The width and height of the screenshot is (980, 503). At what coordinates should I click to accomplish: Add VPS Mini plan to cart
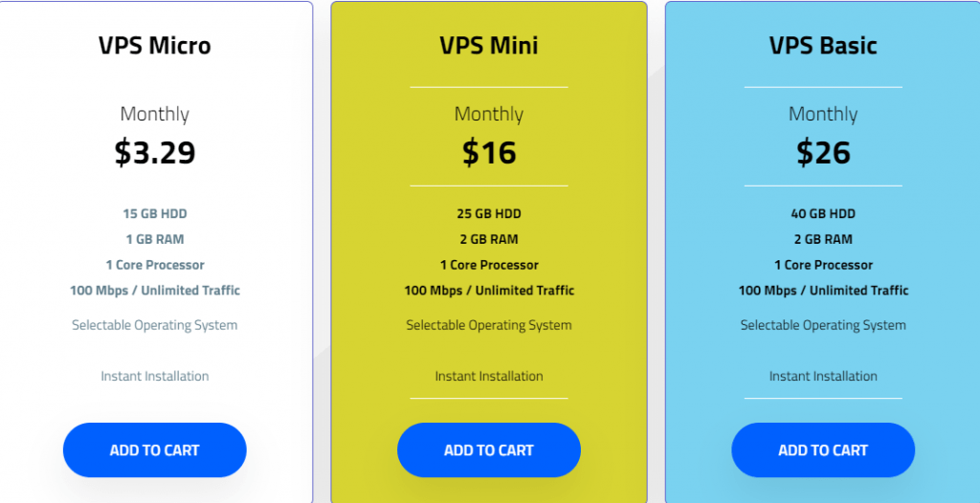pos(489,449)
